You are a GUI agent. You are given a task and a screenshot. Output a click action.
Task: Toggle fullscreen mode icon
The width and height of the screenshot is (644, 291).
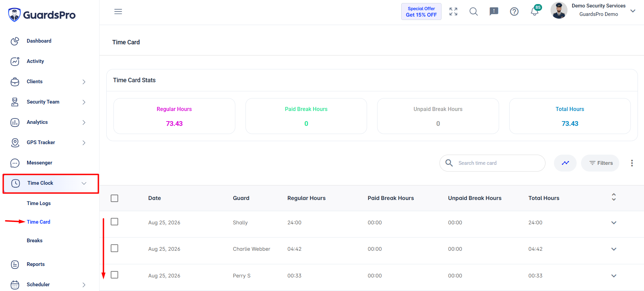(x=453, y=12)
